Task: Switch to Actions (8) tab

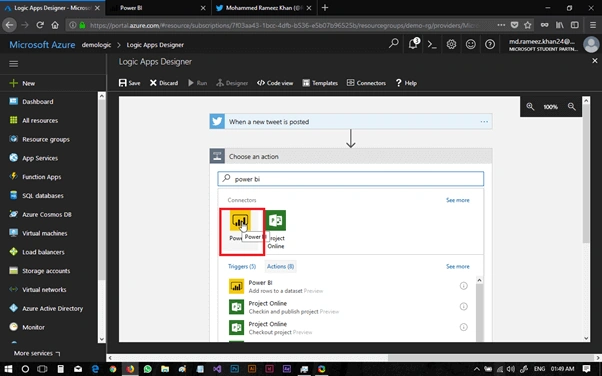Action: coord(280,267)
